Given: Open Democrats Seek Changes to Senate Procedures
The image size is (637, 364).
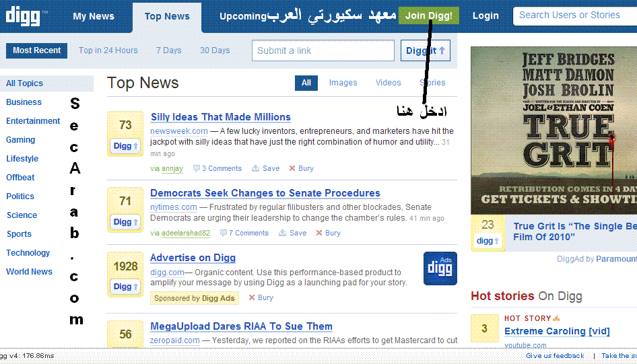Looking at the screenshot, I should coord(265,193).
